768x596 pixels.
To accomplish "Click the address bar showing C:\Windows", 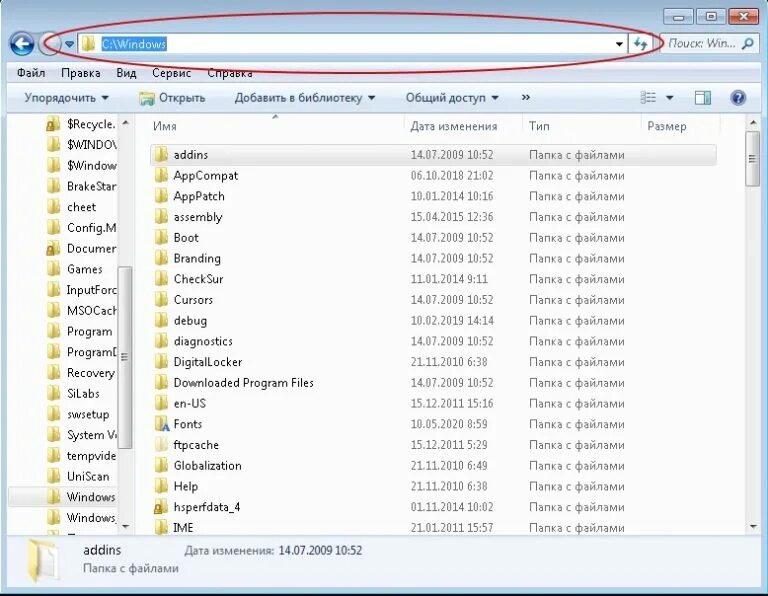I will pos(352,44).
